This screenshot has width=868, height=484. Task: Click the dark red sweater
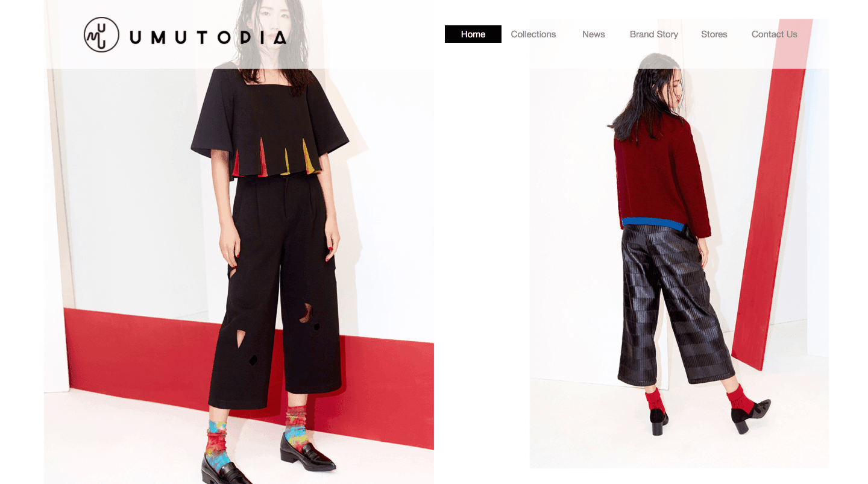pos(662,175)
